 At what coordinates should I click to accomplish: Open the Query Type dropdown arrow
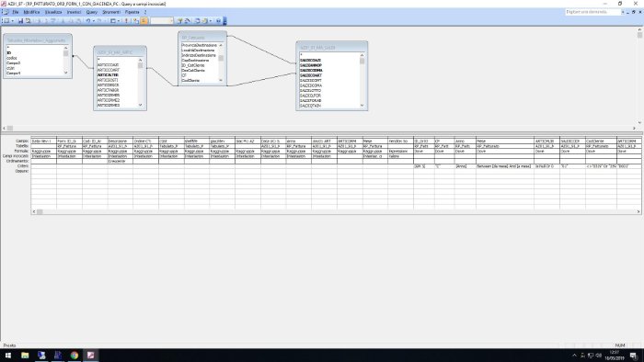pyautogui.click(x=119, y=20)
